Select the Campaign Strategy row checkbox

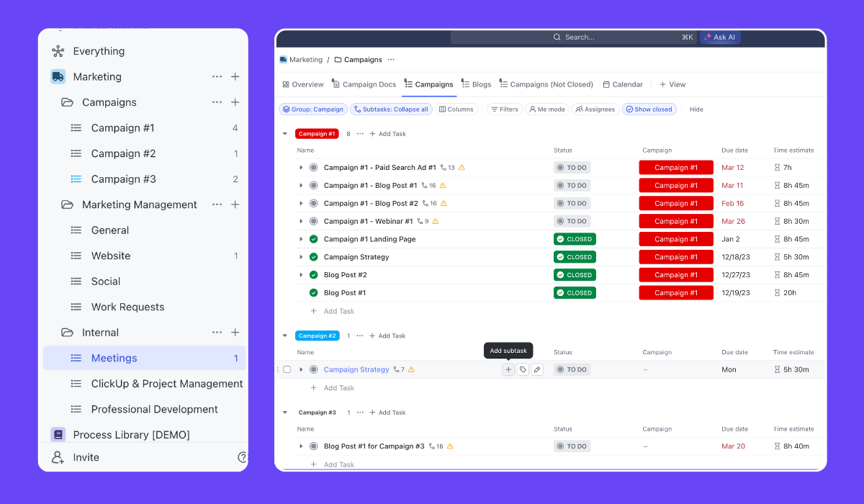287,369
